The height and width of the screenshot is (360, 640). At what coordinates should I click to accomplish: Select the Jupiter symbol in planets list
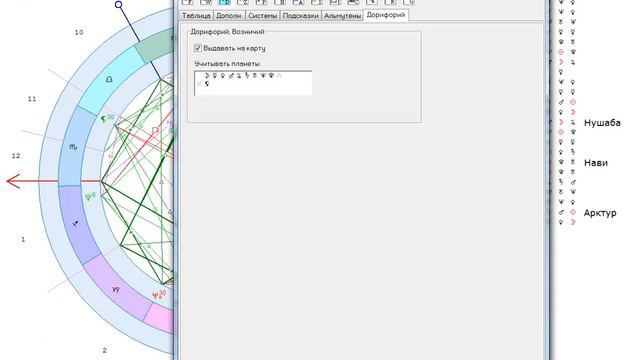[239, 75]
